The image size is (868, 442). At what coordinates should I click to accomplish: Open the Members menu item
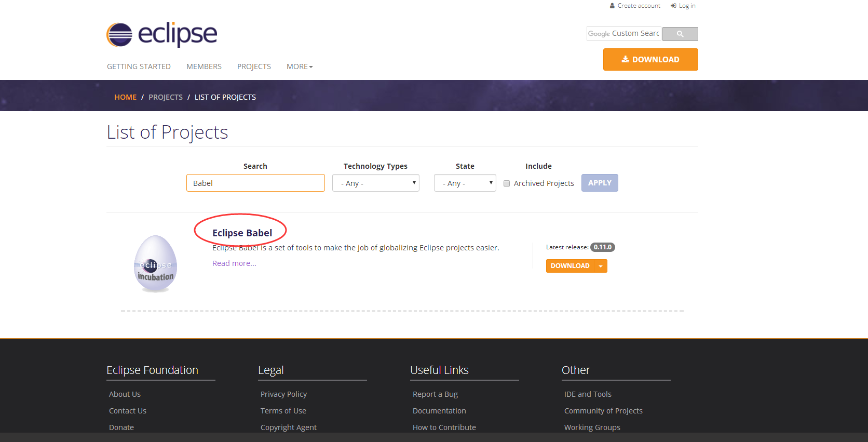tap(204, 66)
